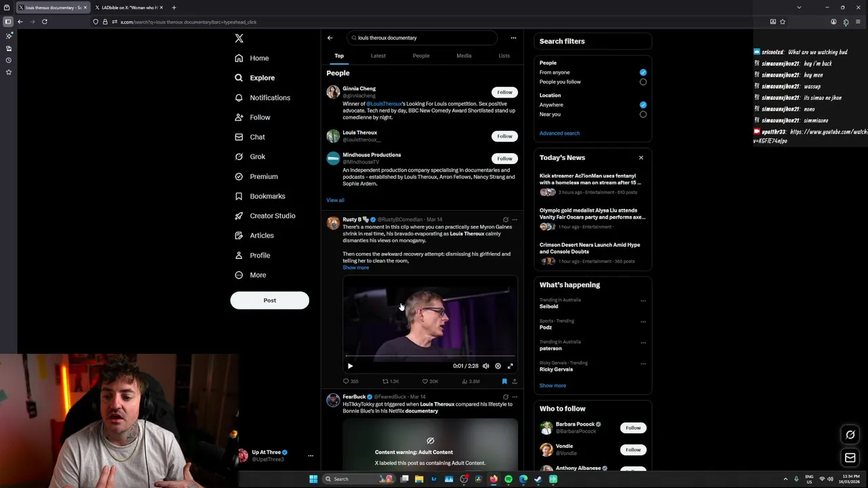Open Articles in the sidebar
The width and height of the screenshot is (868, 488).
(254, 235)
